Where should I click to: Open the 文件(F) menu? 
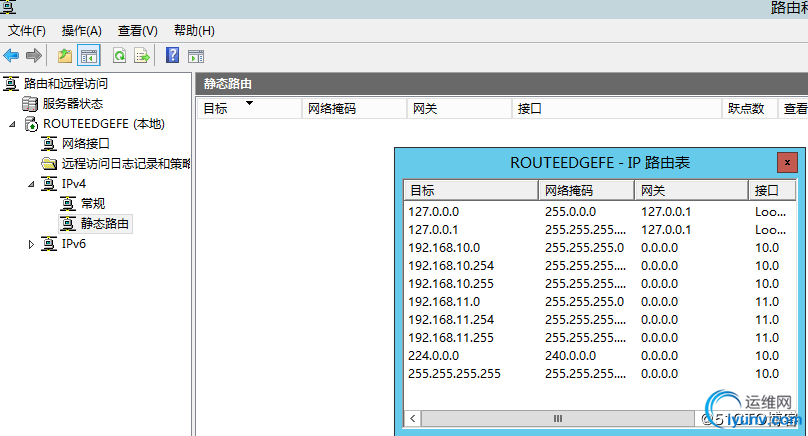pos(27,31)
